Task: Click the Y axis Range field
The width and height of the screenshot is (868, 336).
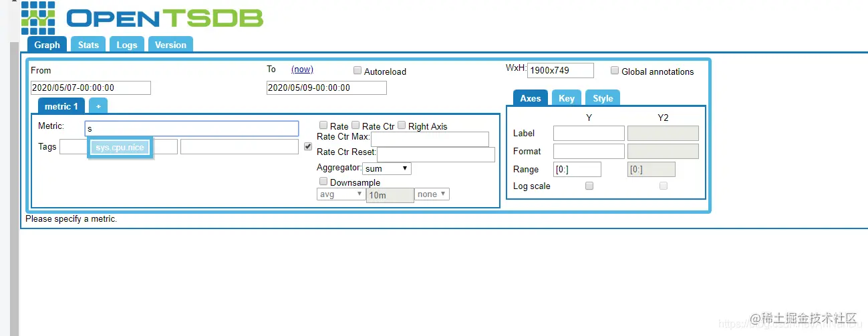Action: (x=577, y=169)
